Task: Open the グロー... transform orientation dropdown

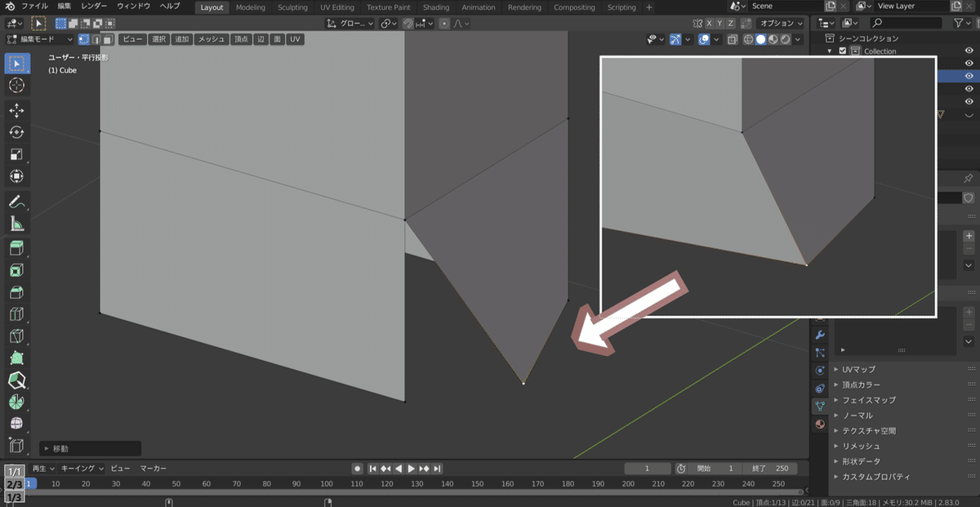Action: click(350, 24)
